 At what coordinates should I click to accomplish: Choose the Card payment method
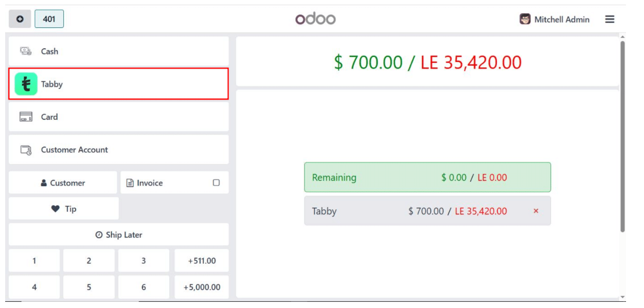pos(118,117)
